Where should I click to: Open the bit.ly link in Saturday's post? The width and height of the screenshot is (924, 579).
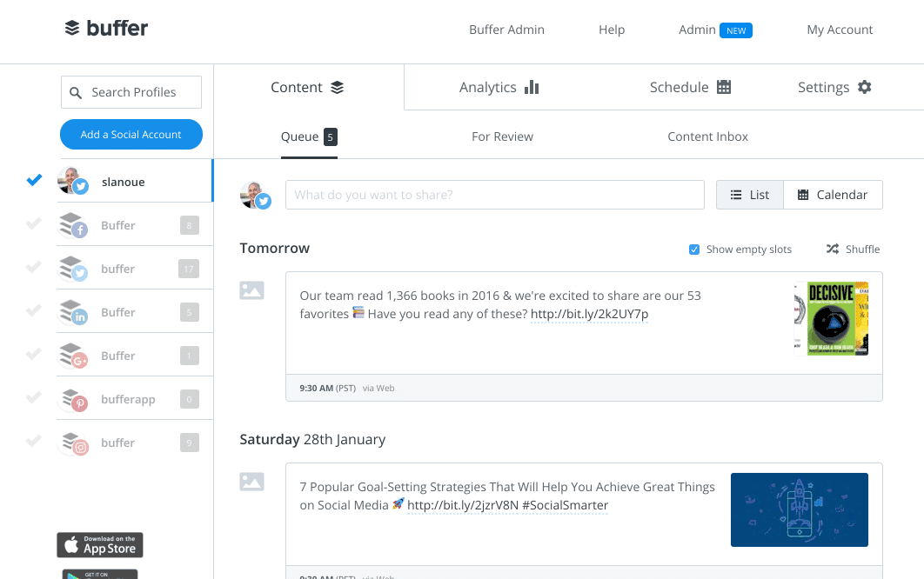click(459, 505)
